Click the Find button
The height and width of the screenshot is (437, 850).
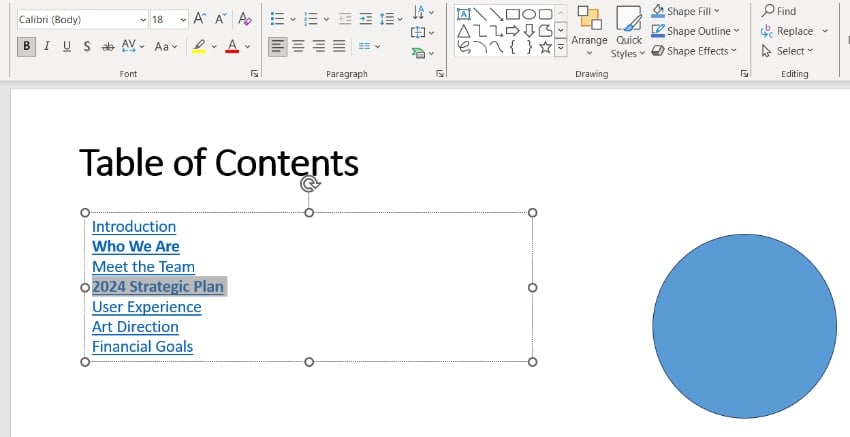[x=779, y=11]
